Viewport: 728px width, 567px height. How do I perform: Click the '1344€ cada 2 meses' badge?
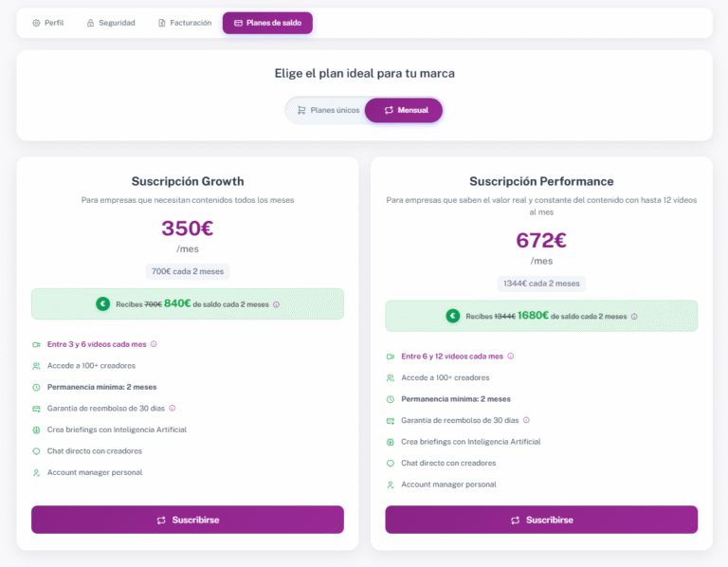click(x=541, y=283)
